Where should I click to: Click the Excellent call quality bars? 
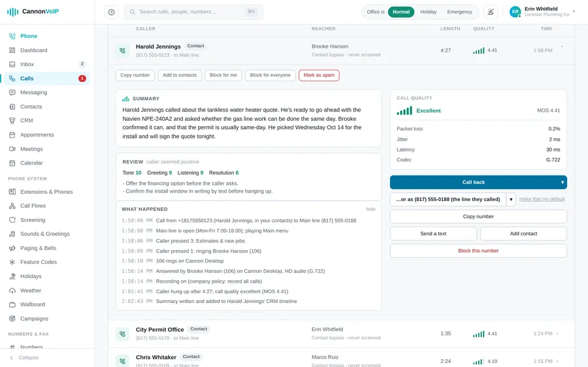(x=404, y=110)
